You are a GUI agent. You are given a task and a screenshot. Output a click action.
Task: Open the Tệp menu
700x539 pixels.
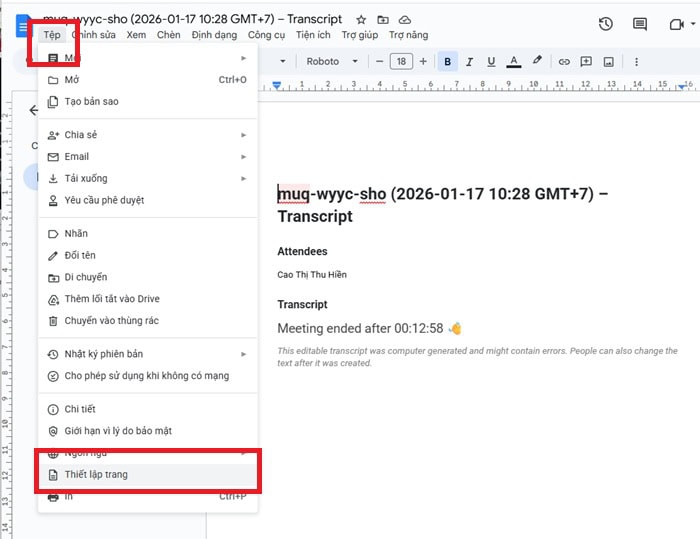[52, 35]
